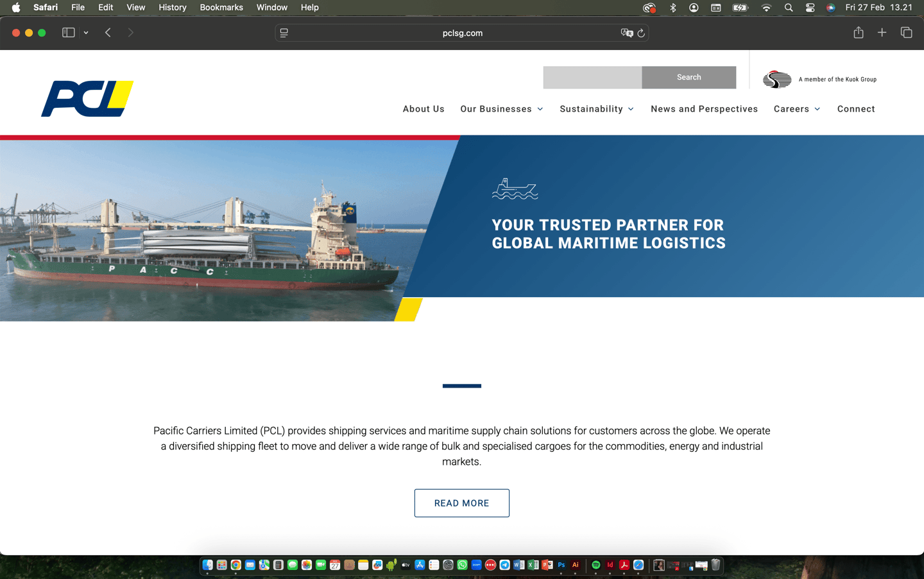
Task: Click the date and time in menu bar
Action: pyautogui.click(x=879, y=8)
